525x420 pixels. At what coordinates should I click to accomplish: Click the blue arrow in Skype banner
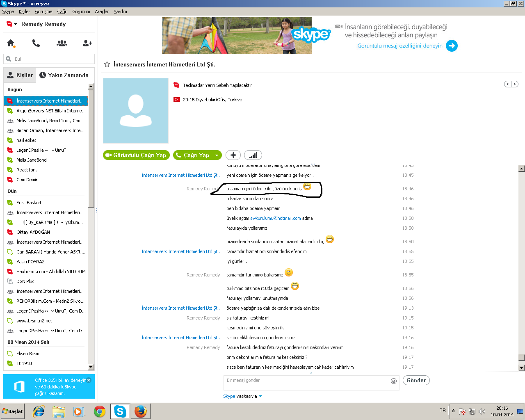click(x=452, y=46)
